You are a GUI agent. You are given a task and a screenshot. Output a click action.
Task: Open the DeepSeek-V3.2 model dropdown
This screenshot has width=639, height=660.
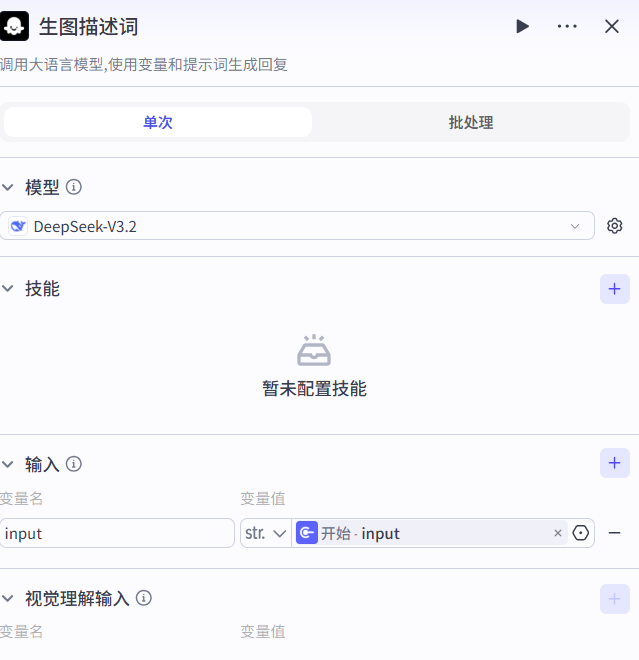(x=297, y=226)
